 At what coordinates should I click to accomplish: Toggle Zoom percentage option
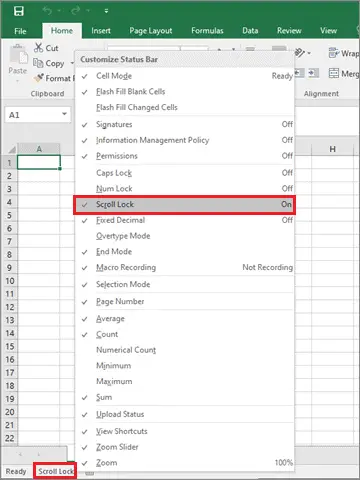[x=185, y=463]
